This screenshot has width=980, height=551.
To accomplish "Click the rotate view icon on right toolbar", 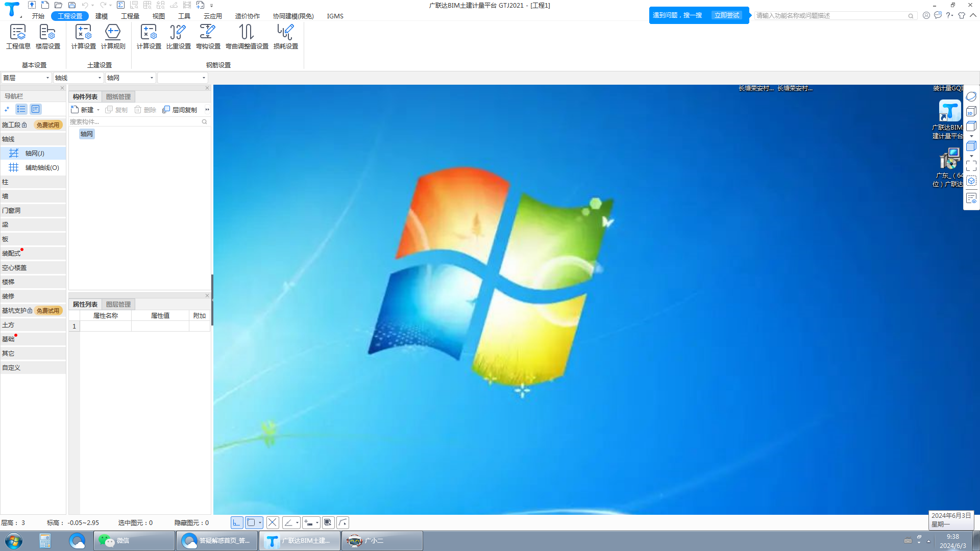I will 971,96.
